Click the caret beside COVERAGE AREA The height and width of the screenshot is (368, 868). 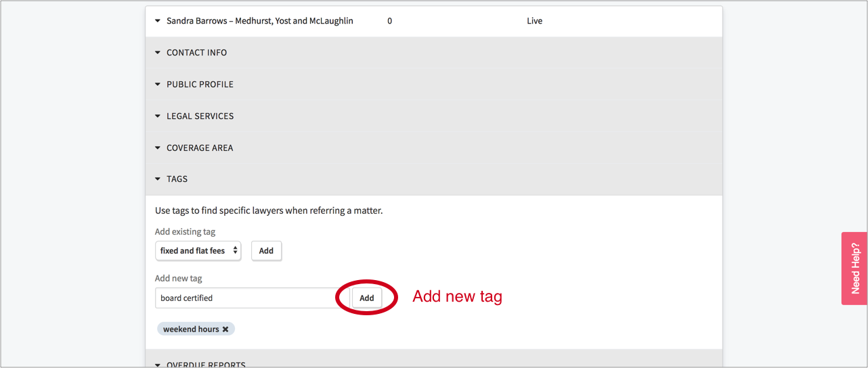[x=158, y=148]
